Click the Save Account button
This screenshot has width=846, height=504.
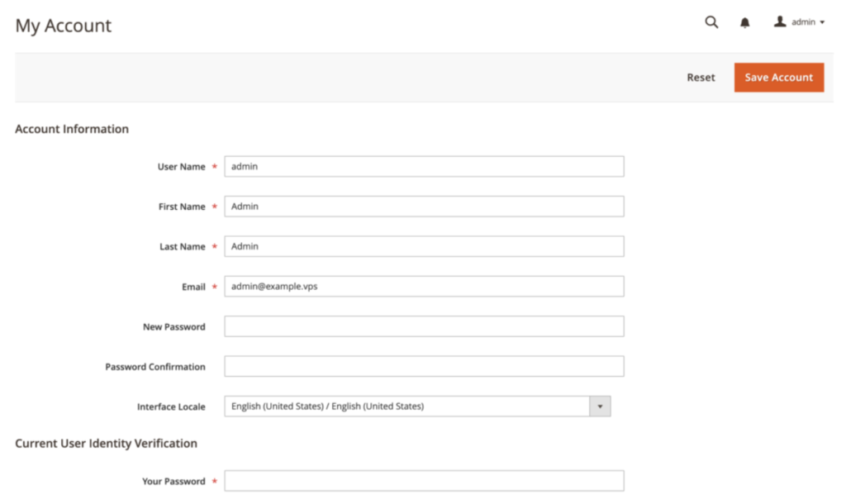coord(778,77)
